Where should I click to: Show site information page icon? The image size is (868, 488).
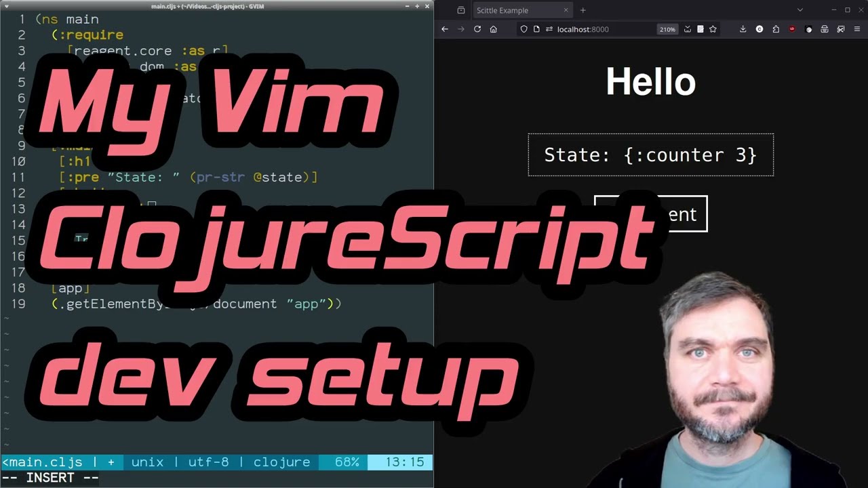(x=536, y=29)
